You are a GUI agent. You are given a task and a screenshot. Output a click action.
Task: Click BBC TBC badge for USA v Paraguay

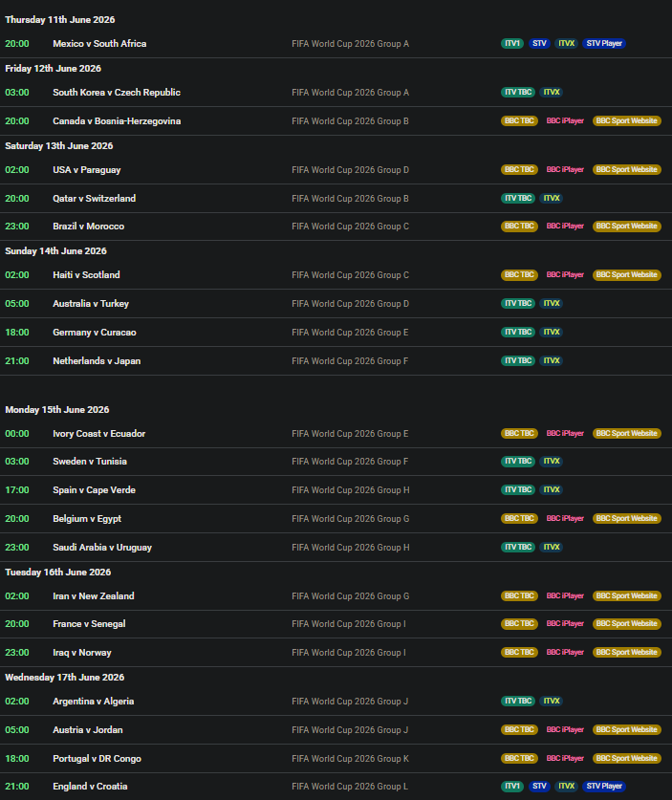tap(519, 169)
